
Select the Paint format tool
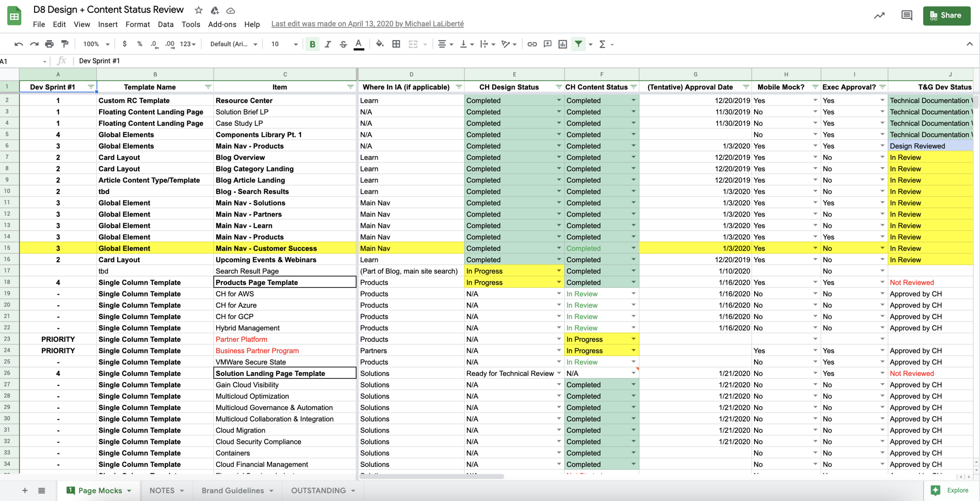click(64, 44)
